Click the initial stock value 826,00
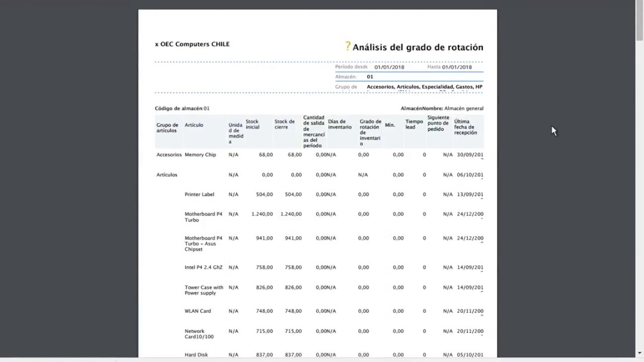 pos(265,287)
